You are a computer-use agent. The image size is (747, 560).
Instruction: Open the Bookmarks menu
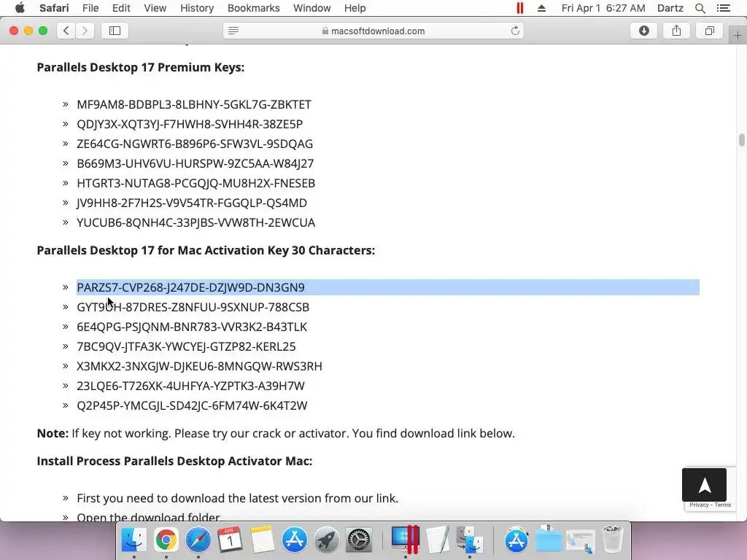coord(253,8)
